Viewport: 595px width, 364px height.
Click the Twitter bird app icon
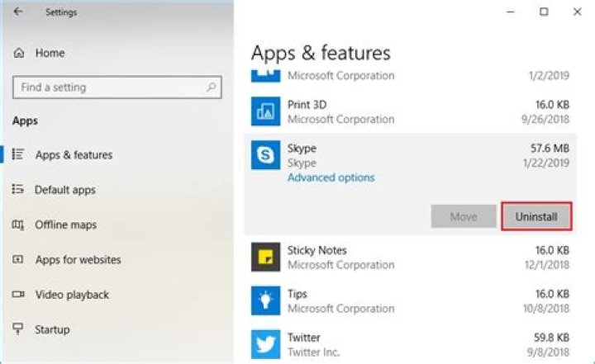pyautogui.click(x=265, y=344)
